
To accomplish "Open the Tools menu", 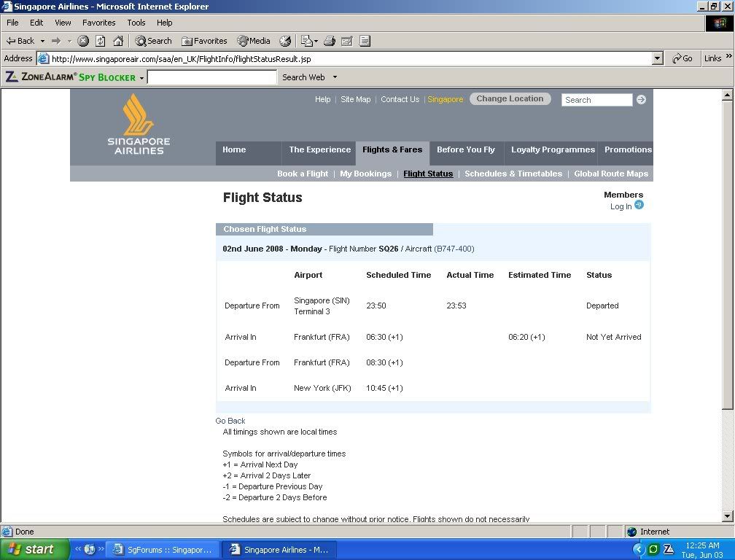I will click(x=136, y=23).
